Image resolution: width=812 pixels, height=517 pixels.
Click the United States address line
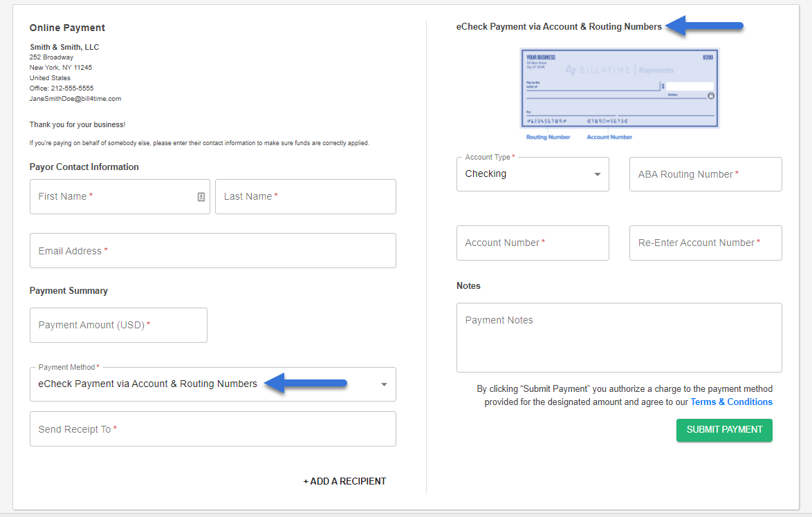click(50, 78)
